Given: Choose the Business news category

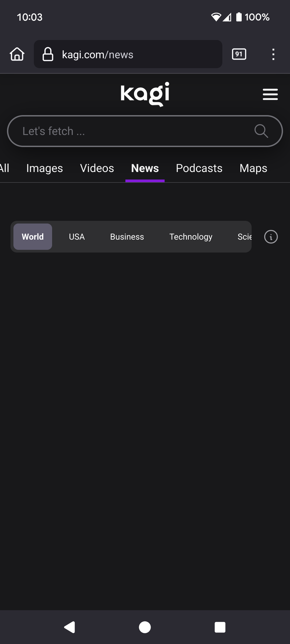Looking at the screenshot, I should 127,237.
